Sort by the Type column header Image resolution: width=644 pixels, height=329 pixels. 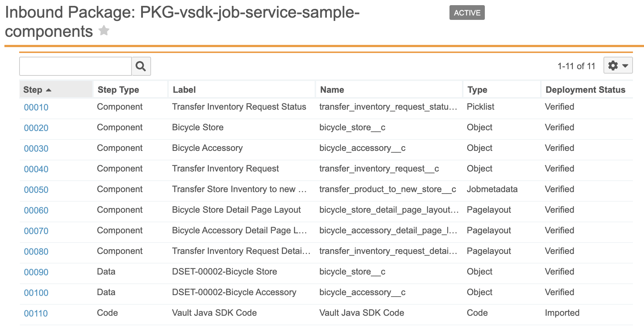(x=502, y=89)
